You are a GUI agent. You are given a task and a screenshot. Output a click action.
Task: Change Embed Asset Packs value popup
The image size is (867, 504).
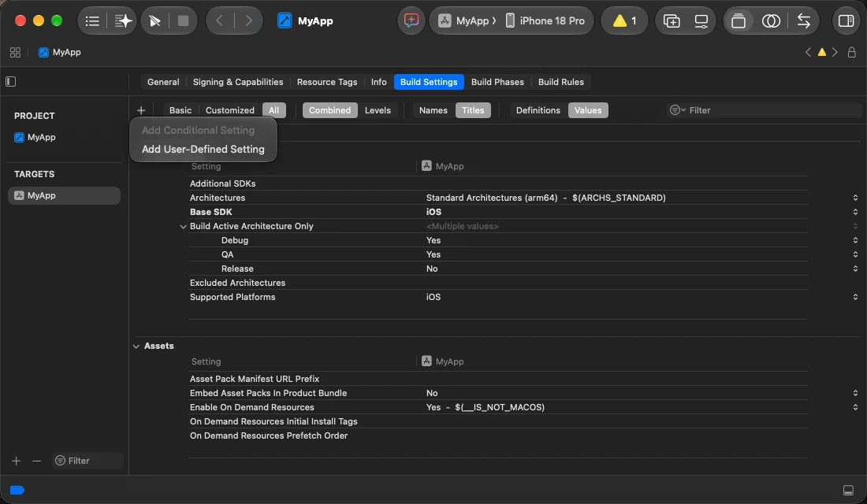coord(855,394)
